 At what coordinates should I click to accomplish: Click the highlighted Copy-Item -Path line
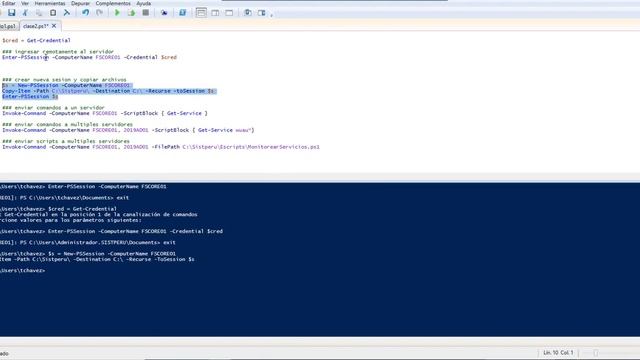pyautogui.click(x=109, y=91)
